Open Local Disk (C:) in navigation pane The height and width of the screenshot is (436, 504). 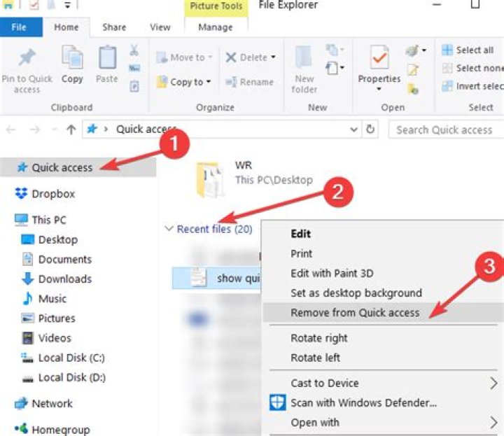coord(63,358)
